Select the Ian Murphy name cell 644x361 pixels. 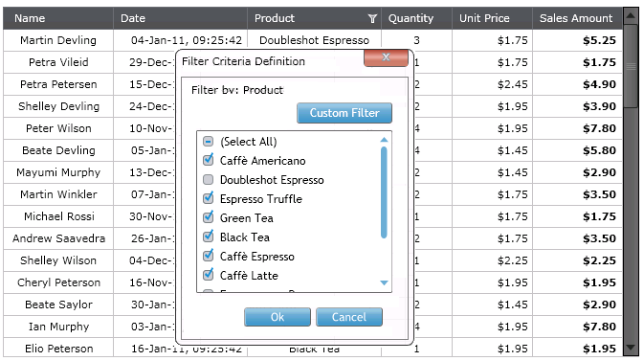[58, 327]
